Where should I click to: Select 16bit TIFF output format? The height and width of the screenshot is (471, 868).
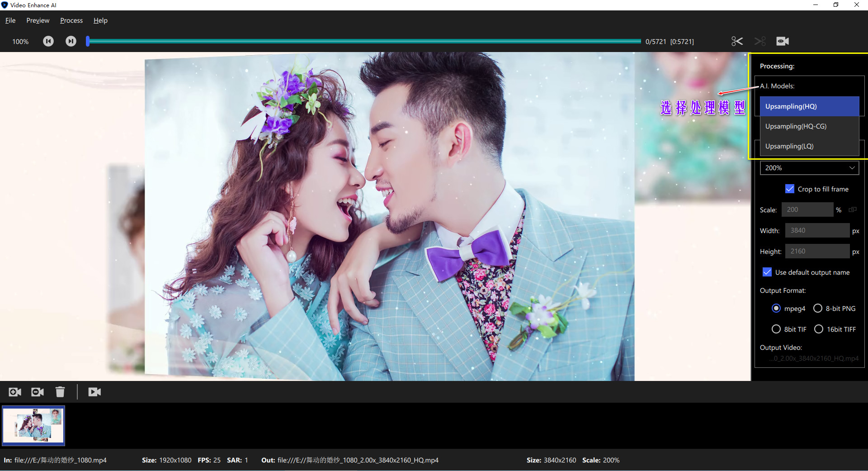[x=819, y=329]
